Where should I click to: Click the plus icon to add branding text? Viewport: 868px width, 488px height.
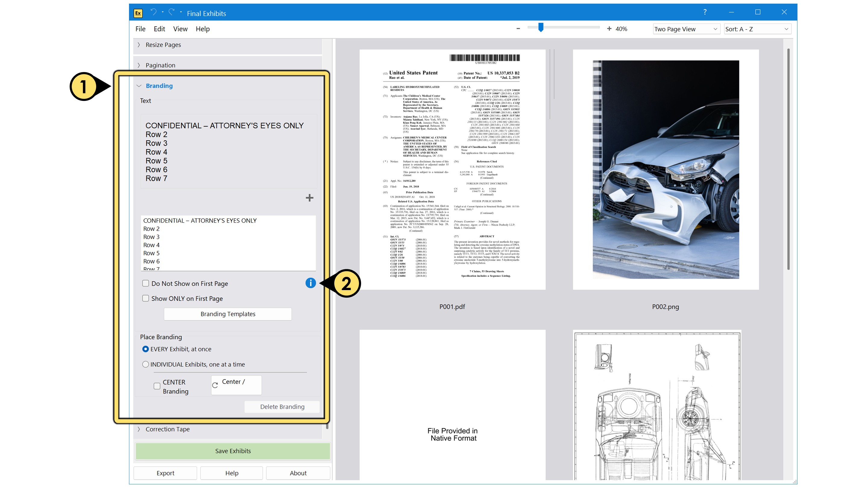pyautogui.click(x=309, y=198)
